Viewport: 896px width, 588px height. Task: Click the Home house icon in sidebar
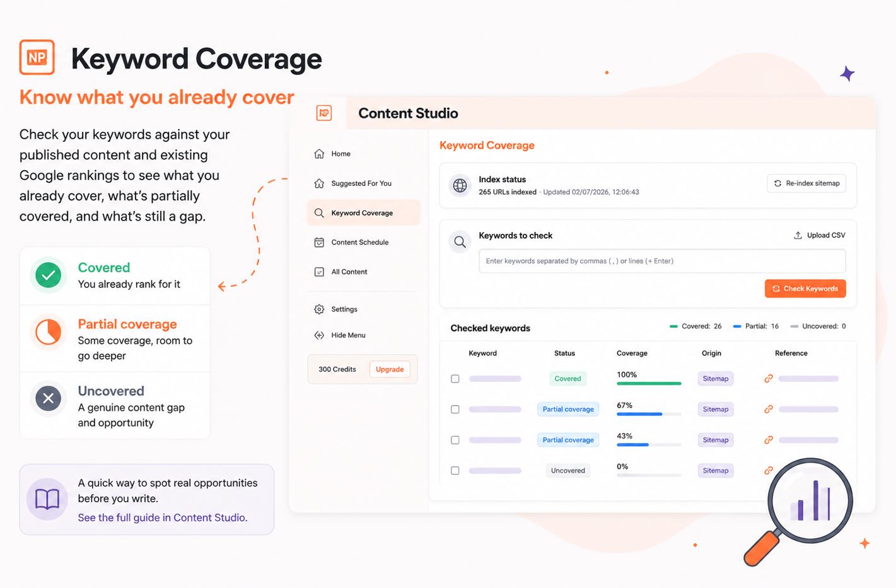point(319,154)
